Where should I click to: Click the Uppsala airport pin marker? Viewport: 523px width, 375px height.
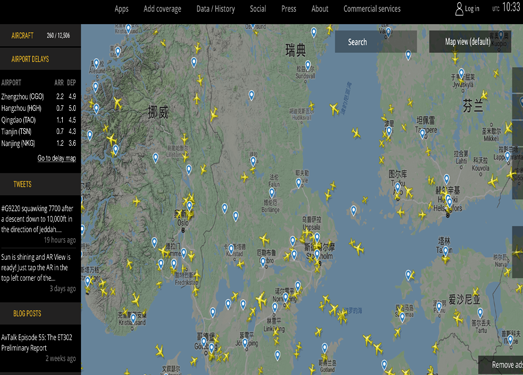coord(317,237)
